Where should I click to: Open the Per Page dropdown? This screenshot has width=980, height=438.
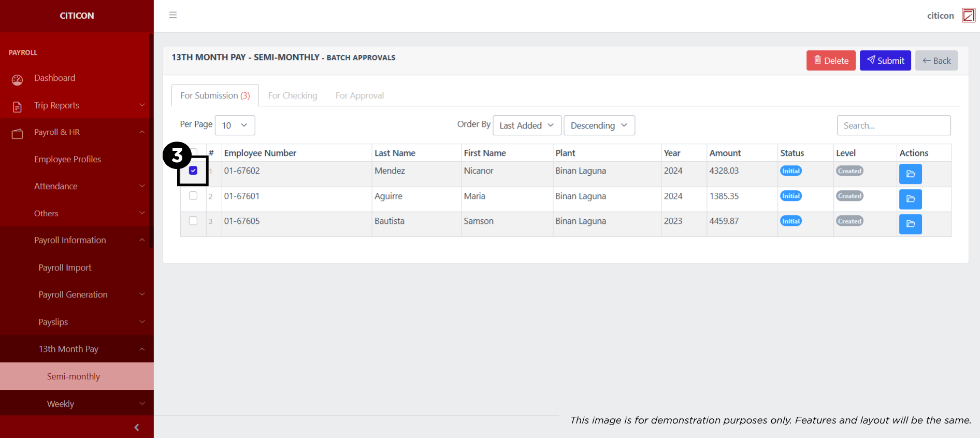(x=235, y=125)
